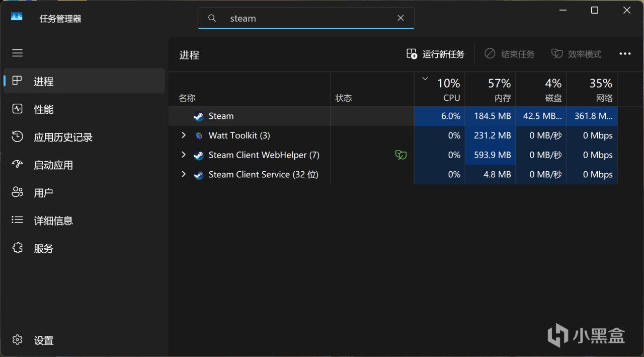
Task: Sort processes by CPU column
Action: click(x=443, y=90)
